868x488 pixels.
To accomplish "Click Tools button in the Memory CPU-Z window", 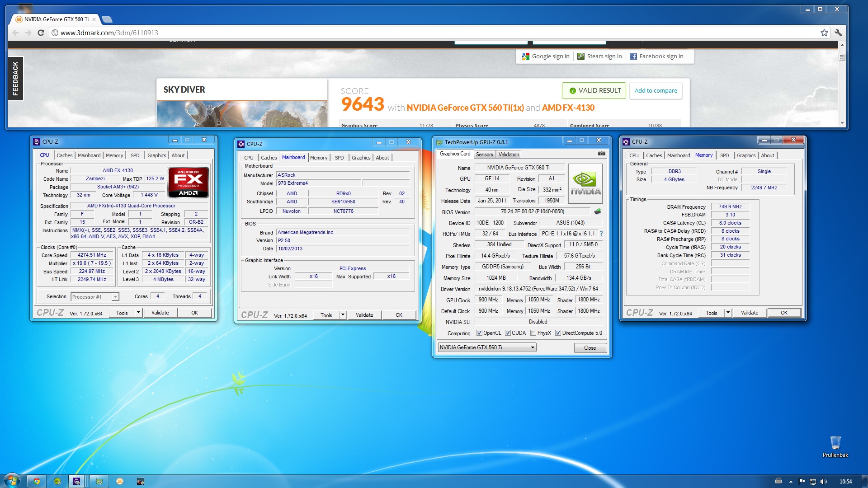I will click(x=711, y=313).
